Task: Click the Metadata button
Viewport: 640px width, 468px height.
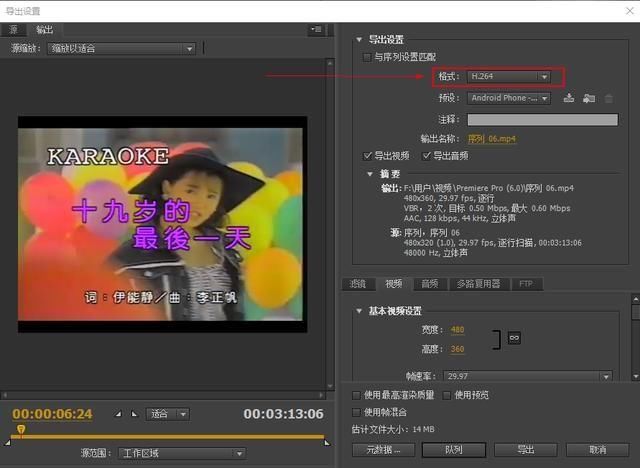Action: tap(383, 450)
